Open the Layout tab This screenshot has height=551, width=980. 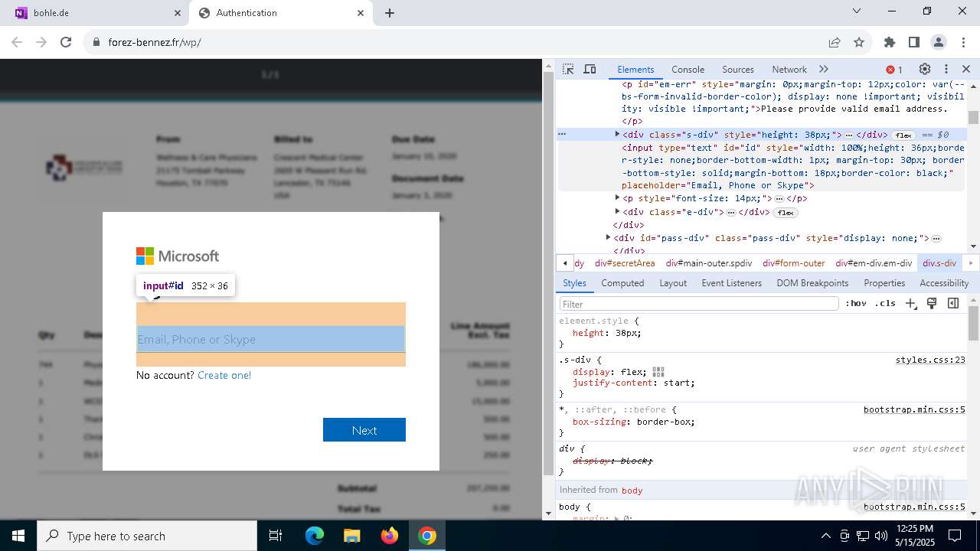673,282
